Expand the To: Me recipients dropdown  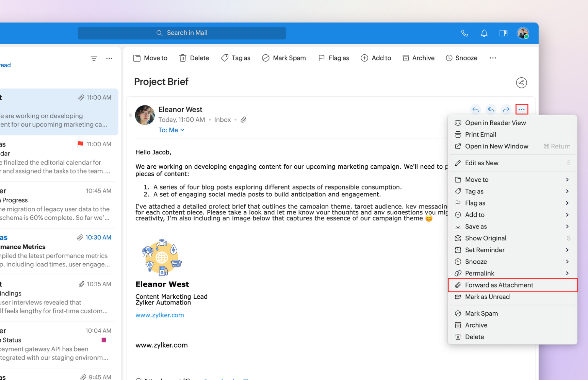coord(171,130)
